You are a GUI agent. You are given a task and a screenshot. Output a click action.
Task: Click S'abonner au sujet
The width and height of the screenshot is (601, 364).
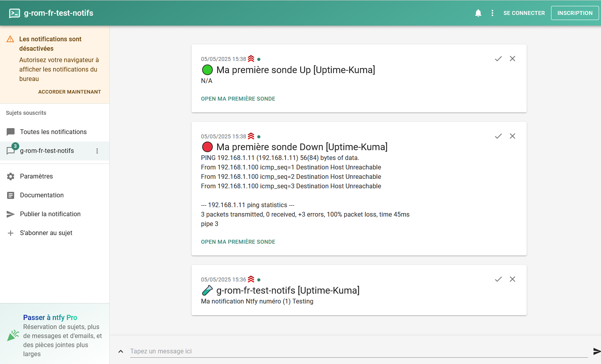point(55,233)
